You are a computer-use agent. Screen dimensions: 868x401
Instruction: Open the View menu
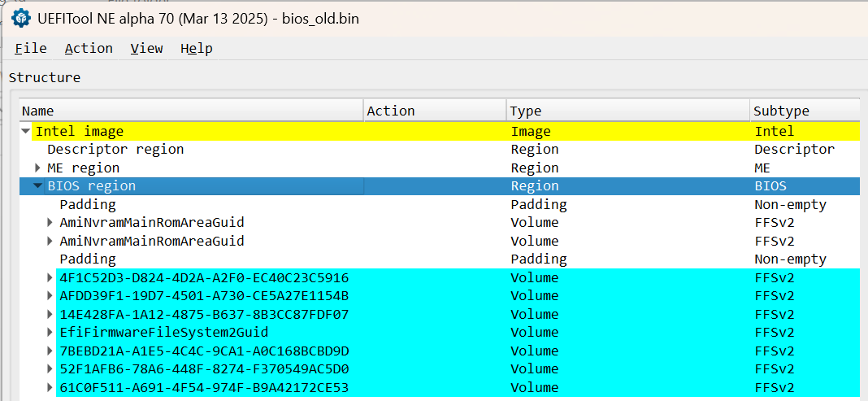(146, 48)
